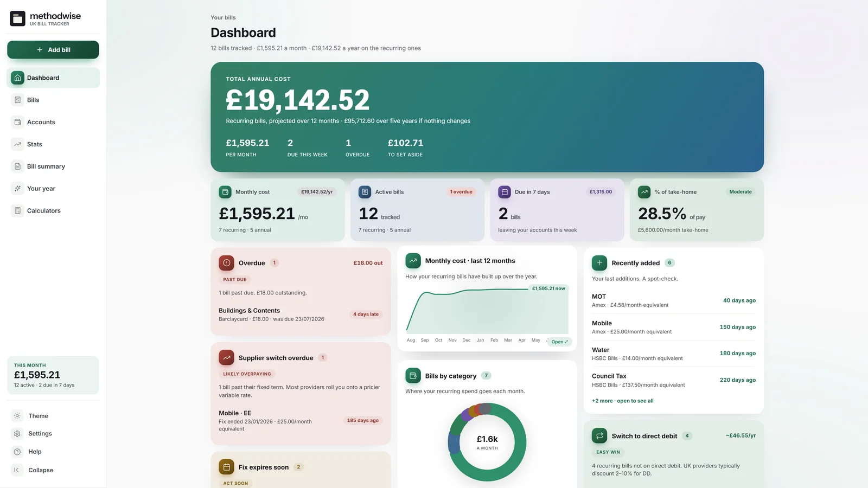Screen dimensions: 868x488
Task: Open the Buildings & Contents overdue bill
Action: pos(301,314)
